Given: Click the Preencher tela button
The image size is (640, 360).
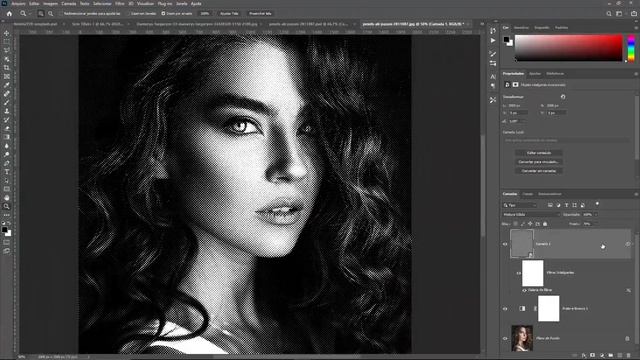Looking at the screenshot, I should tap(260, 13).
